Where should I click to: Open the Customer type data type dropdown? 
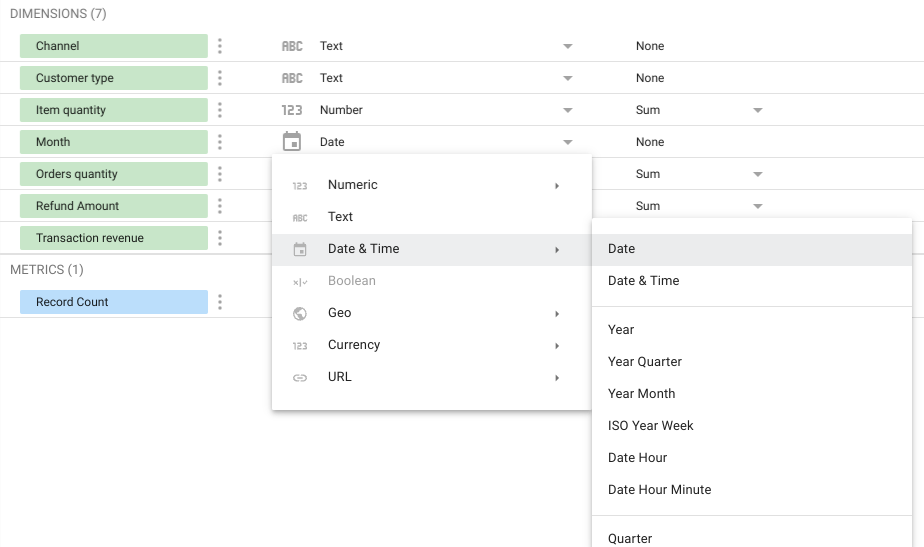(567, 78)
